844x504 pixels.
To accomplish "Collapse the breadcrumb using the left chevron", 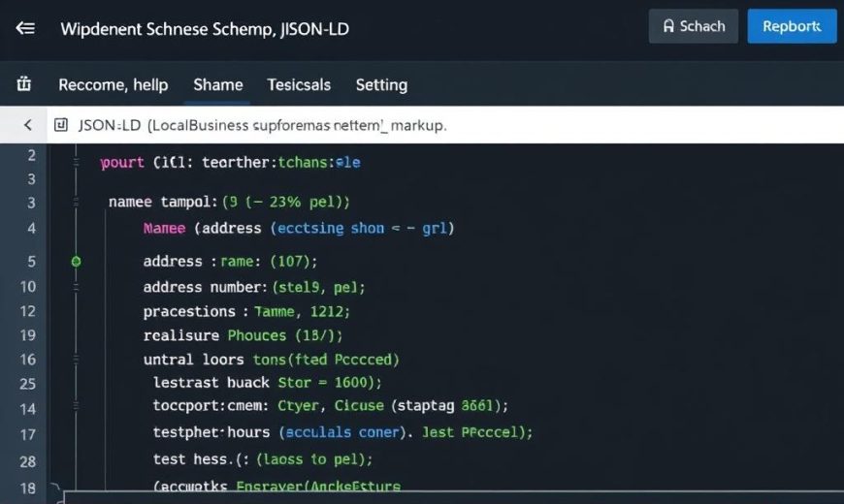I will pyautogui.click(x=27, y=125).
